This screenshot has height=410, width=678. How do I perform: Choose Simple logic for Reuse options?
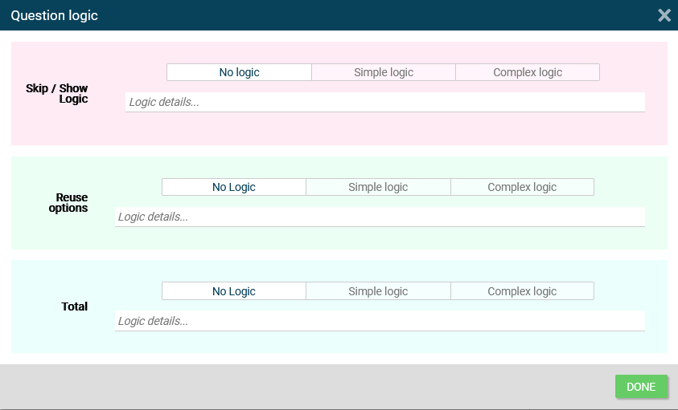(x=378, y=187)
